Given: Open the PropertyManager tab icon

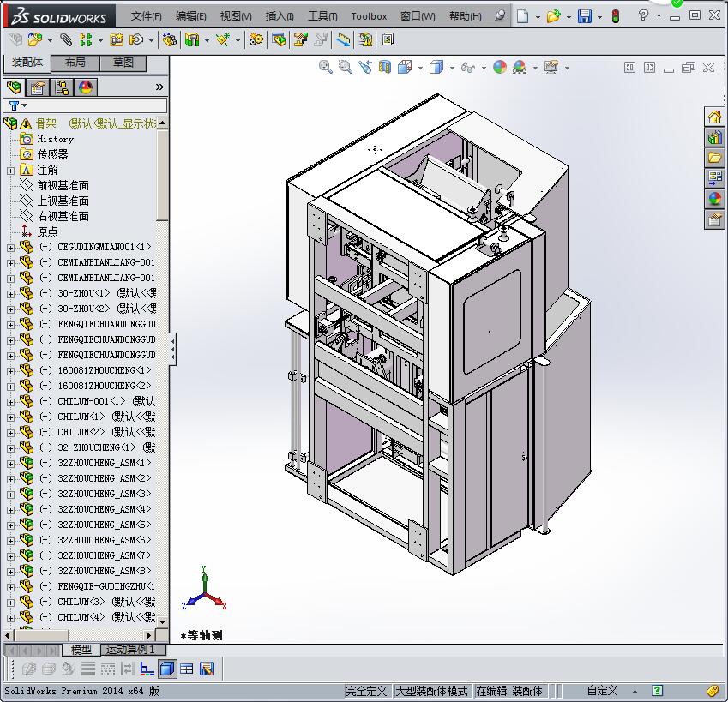Looking at the screenshot, I should pyautogui.click(x=38, y=87).
